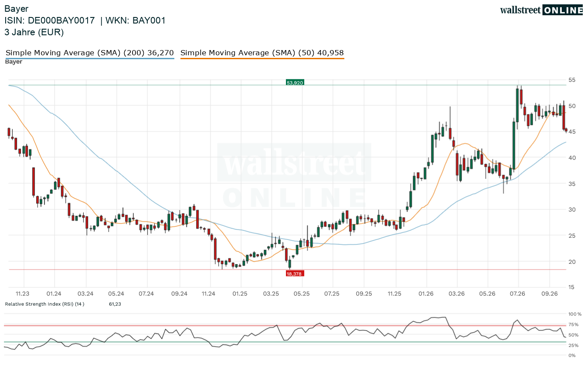Click the 75 % RSI axis label
Image resolution: width=588 pixels, height=367 pixels.
(x=574, y=324)
